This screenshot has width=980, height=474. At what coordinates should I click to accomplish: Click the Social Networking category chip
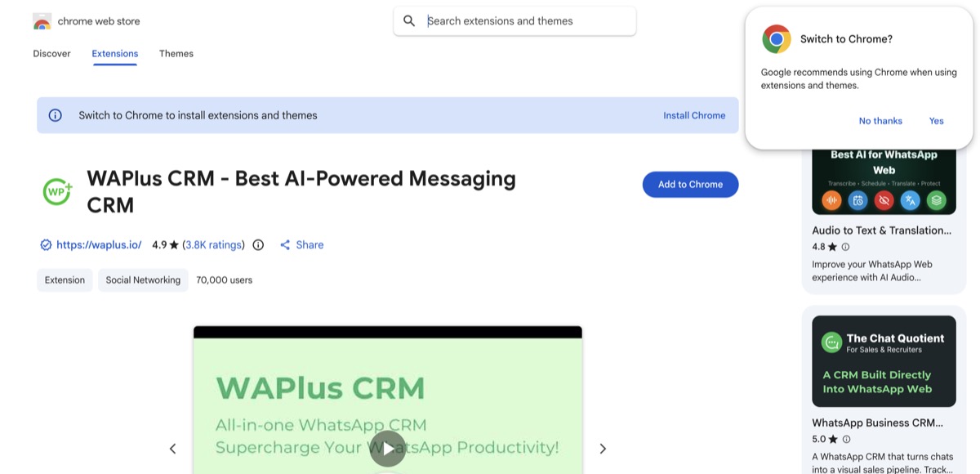(x=143, y=280)
